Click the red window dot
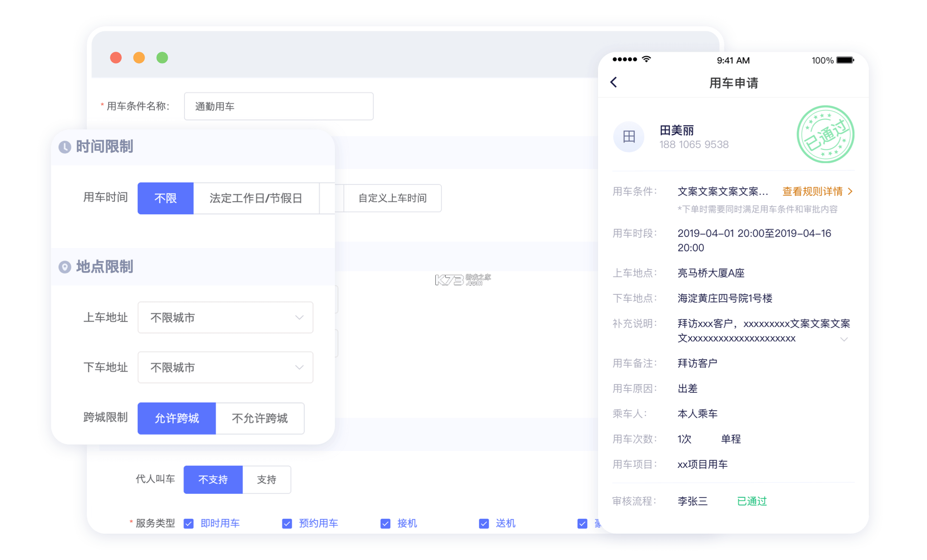The image size is (927, 560). point(116,58)
